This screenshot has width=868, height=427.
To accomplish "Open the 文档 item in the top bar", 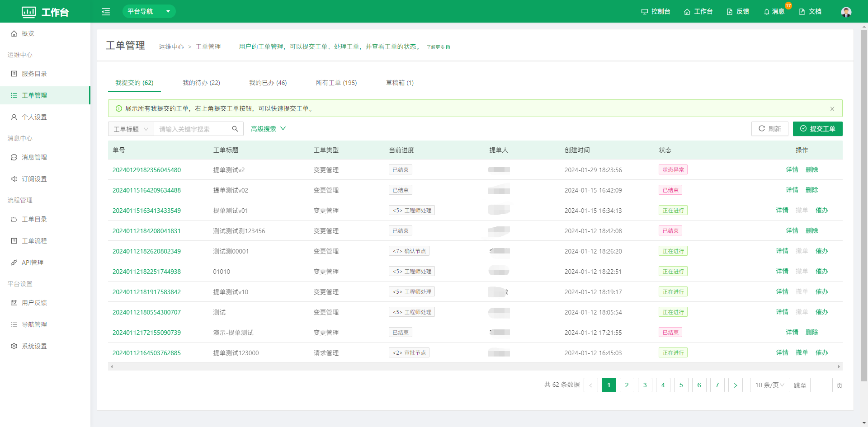I will 810,11.
